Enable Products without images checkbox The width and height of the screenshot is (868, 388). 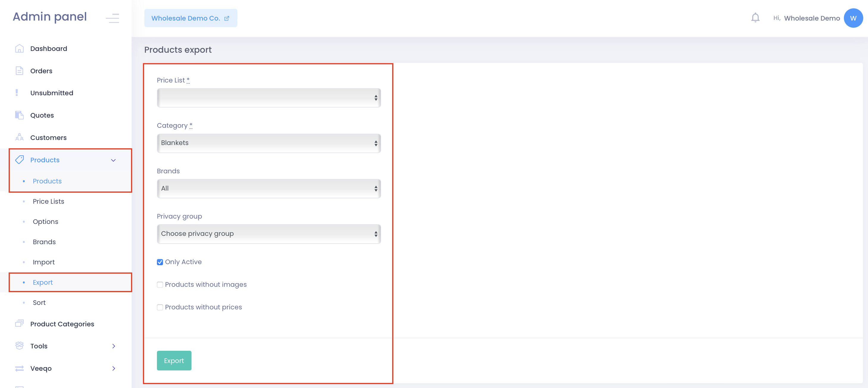[x=160, y=284]
